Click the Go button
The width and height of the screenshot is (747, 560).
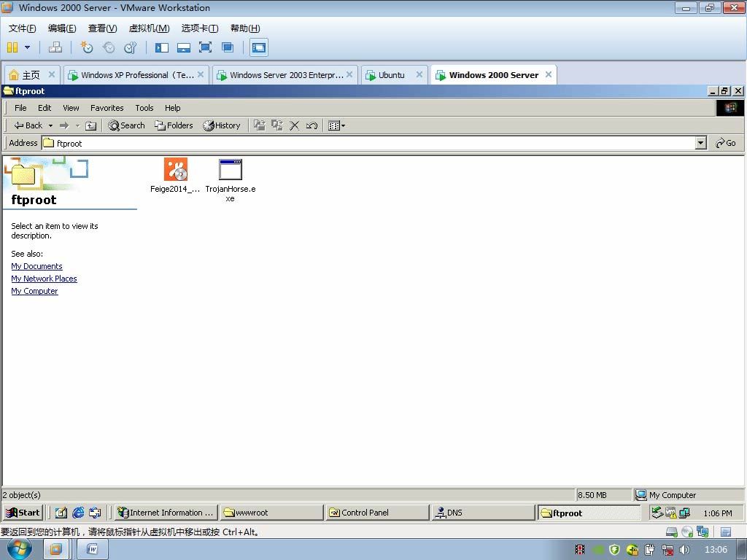click(x=726, y=143)
